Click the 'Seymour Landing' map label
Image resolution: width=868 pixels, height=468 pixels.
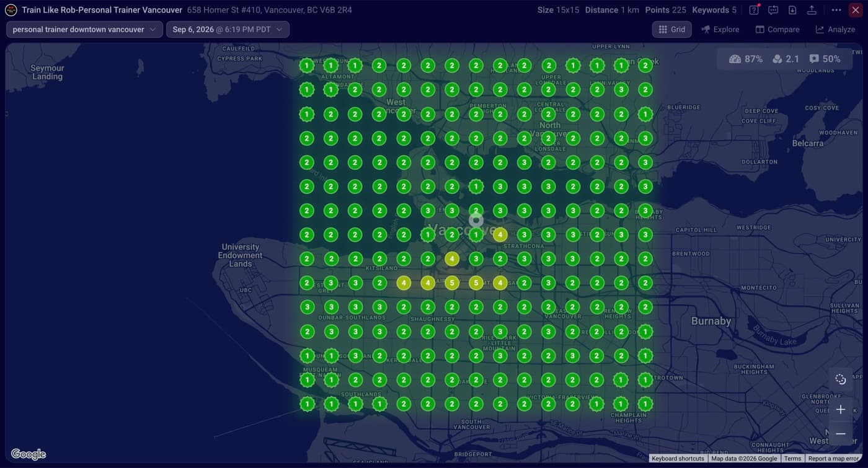47,73
